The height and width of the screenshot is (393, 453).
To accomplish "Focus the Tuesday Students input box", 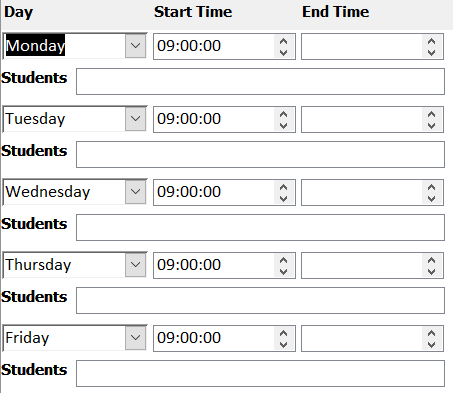I will point(260,154).
